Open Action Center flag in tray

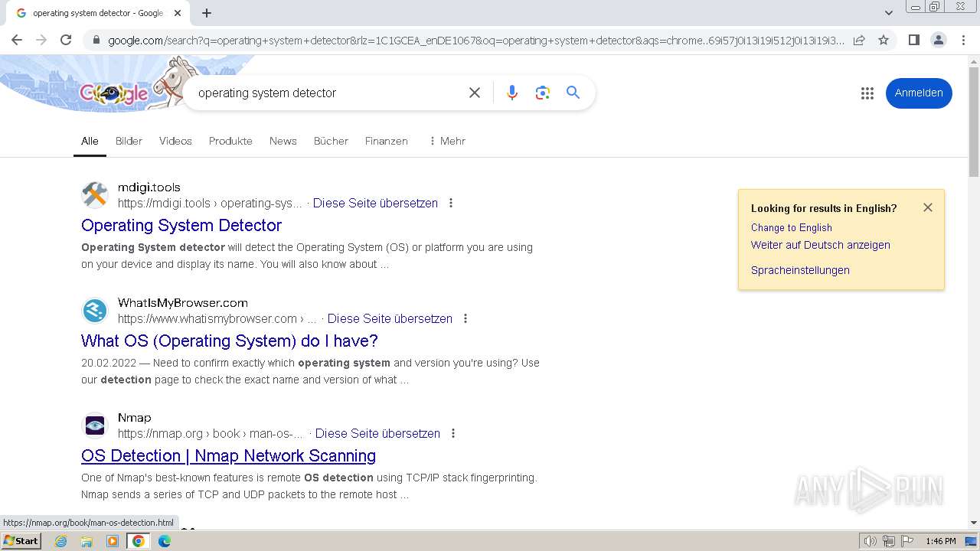click(907, 541)
